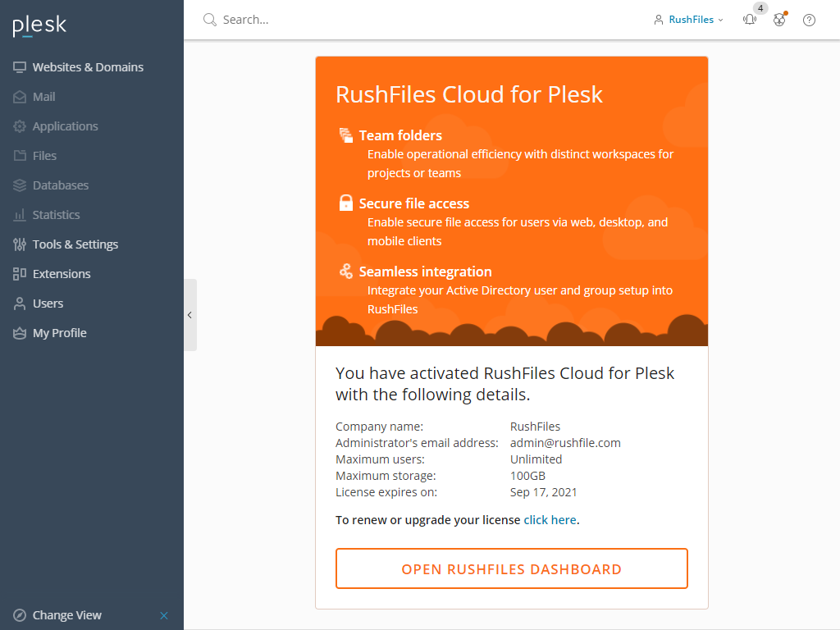Open notifications bell with 4 badge
The height and width of the screenshot is (630, 840).
tap(750, 19)
